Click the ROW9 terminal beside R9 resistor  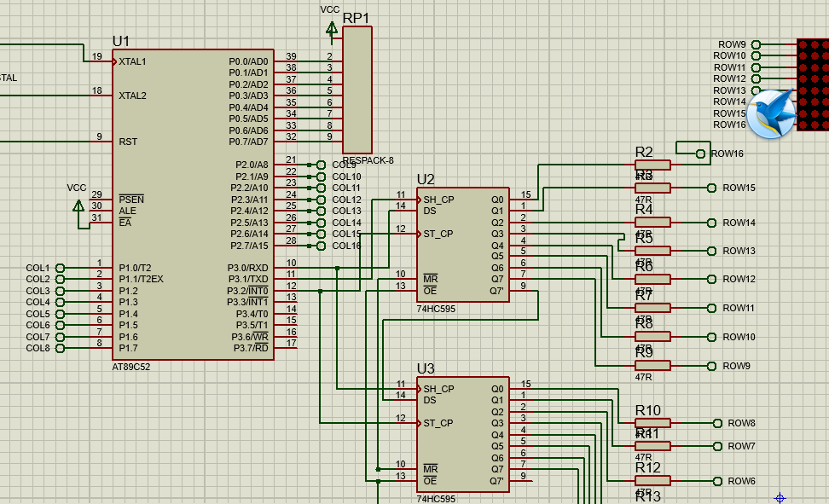point(711,366)
